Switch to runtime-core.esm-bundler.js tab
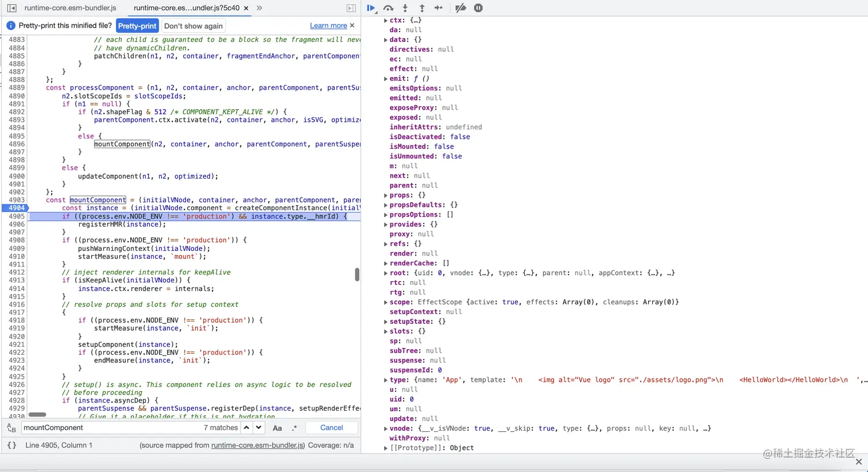The width and height of the screenshot is (868, 472). 70,8
